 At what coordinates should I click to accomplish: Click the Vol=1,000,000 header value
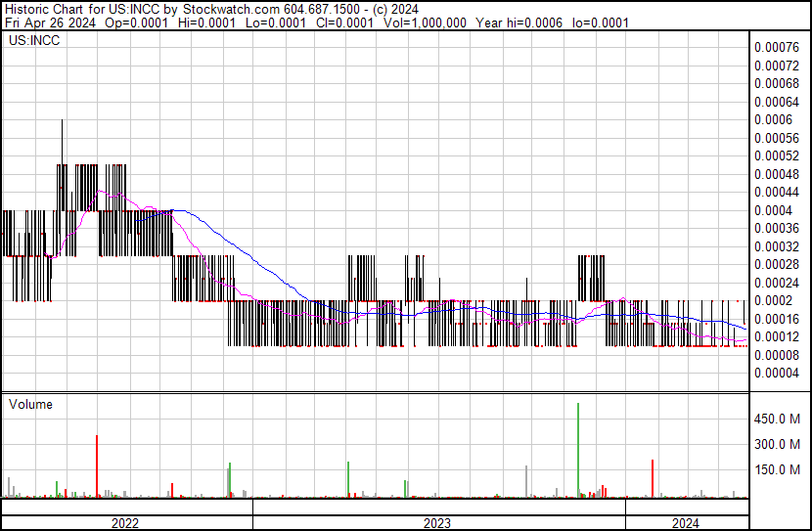pyautogui.click(x=425, y=22)
